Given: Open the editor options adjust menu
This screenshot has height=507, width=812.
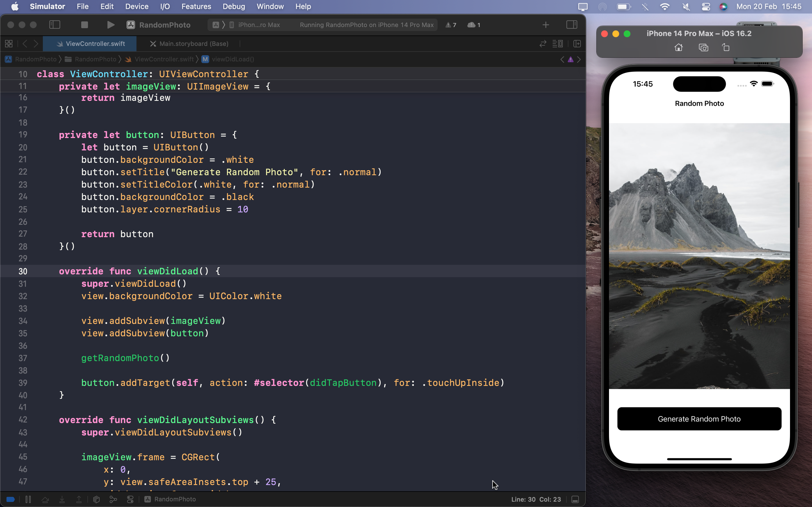Looking at the screenshot, I should tap(557, 44).
